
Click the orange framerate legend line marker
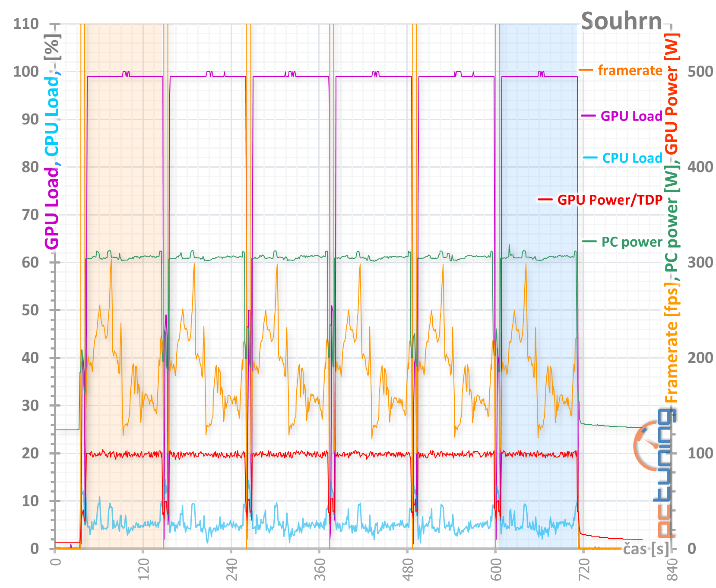(586, 70)
